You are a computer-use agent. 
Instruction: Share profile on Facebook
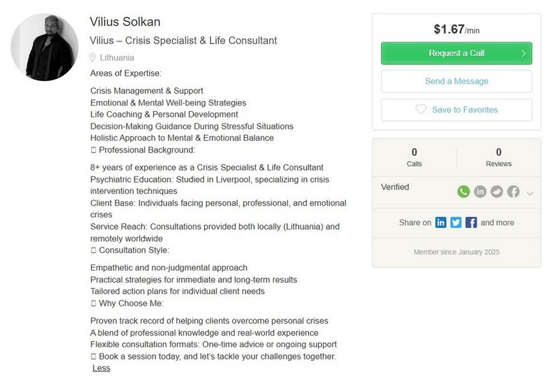(x=471, y=223)
